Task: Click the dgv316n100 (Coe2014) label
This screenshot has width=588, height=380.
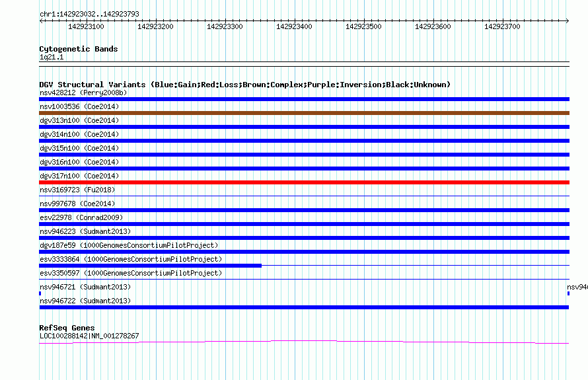Action: [x=79, y=162]
